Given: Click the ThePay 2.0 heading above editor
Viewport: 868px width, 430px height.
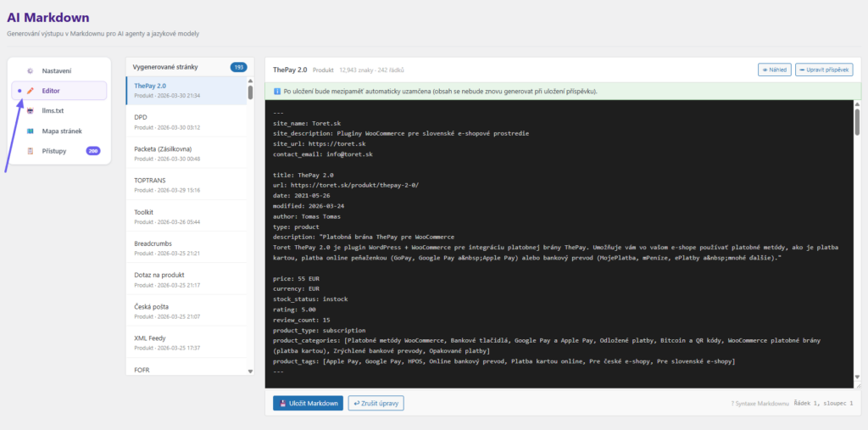Looking at the screenshot, I should [290, 70].
